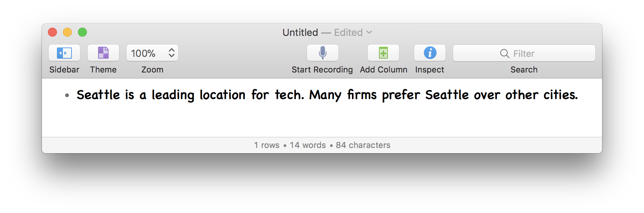Image resolution: width=644 pixels, height=213 pixels.
Task: Toggle the Sidebar panel icon
Action: [x=64, y=53]
